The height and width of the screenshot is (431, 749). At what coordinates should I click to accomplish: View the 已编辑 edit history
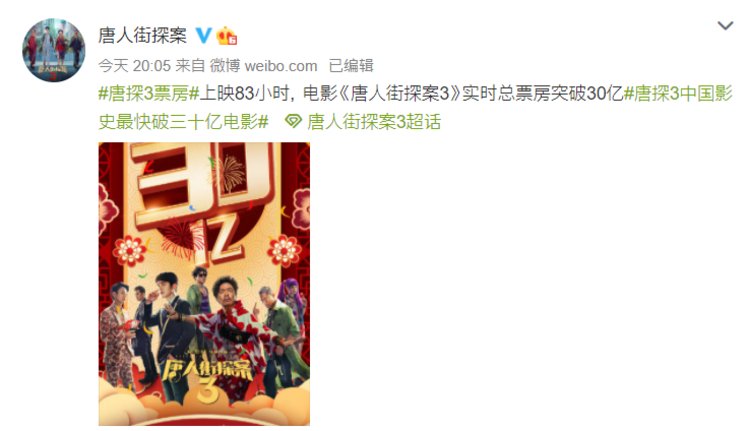coord(351,65)
